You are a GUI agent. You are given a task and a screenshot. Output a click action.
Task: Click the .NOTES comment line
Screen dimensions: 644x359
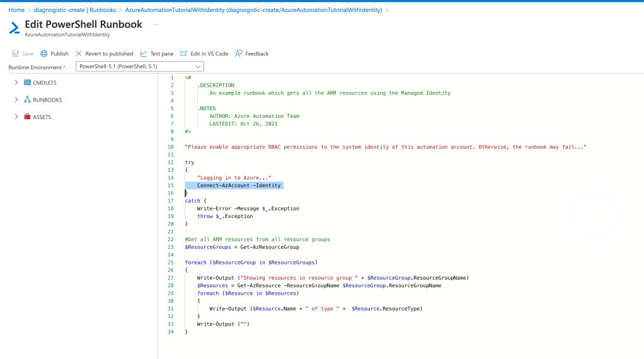(206, 108)
